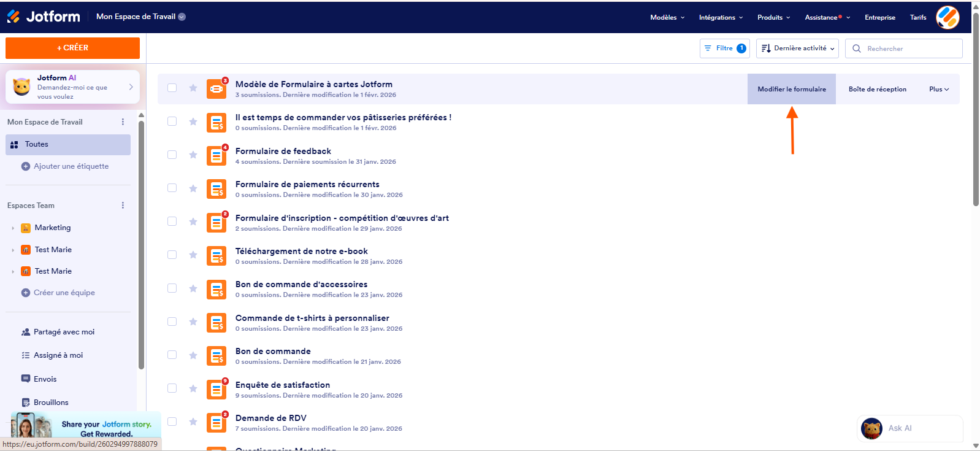Screen dimensions: 980x451
Task: Select the Modèle de Formulaire à cartes checkbox
Action: click(x=172, y=88)
